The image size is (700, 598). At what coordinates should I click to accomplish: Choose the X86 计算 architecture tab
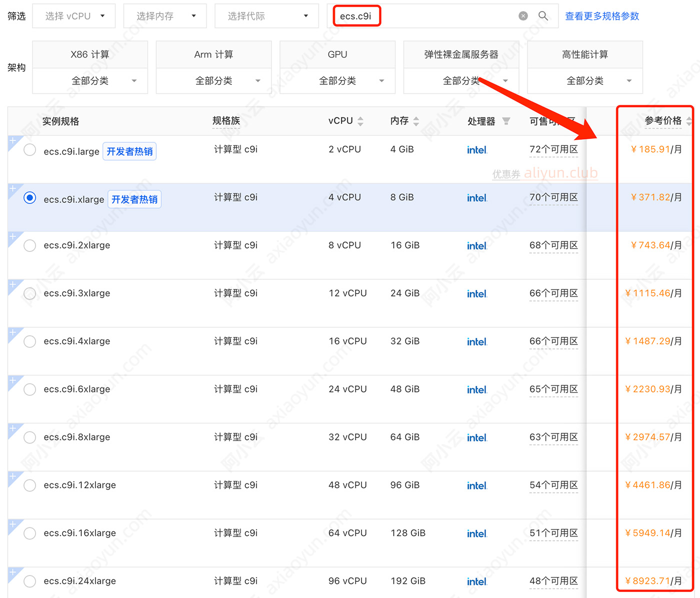tap(90, 54)
